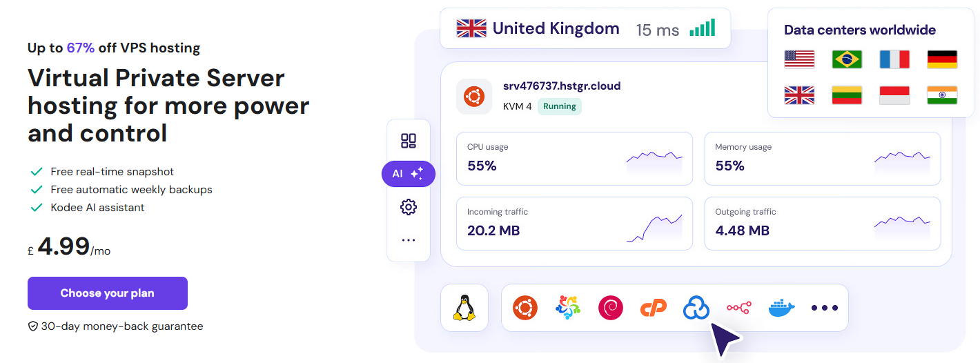Click the Running status badge
The height and width of the screenshot is (363, 980).
click(x=559, y=106)
